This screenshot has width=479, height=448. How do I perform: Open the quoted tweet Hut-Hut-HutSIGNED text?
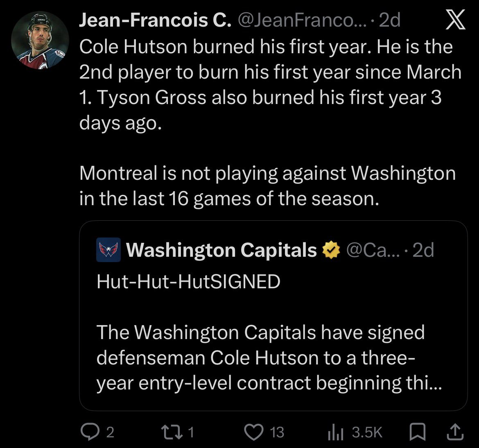(x=188, y=281)
